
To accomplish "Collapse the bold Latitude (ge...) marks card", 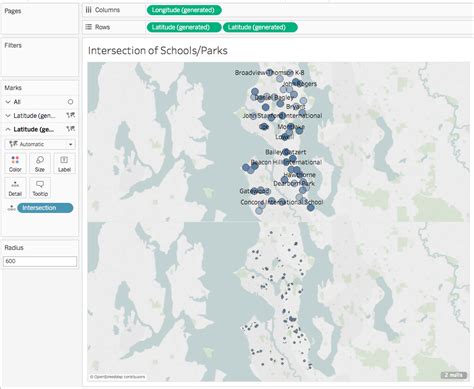I will [8, 129].
